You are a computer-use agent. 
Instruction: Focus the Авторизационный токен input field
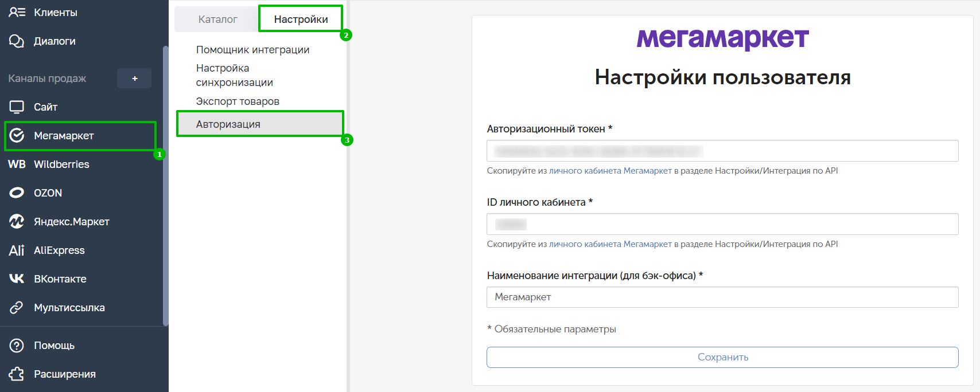pyautogui.click(x=722, y=151)
